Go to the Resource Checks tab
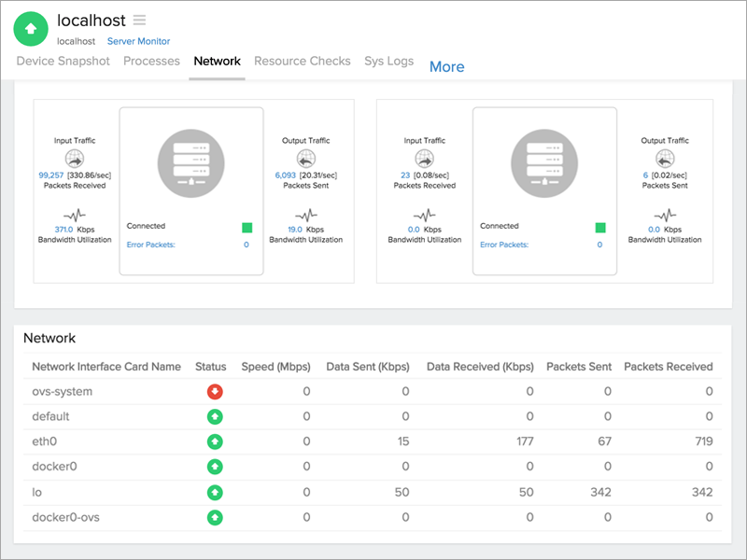747x560 pixels. point(303,62)
